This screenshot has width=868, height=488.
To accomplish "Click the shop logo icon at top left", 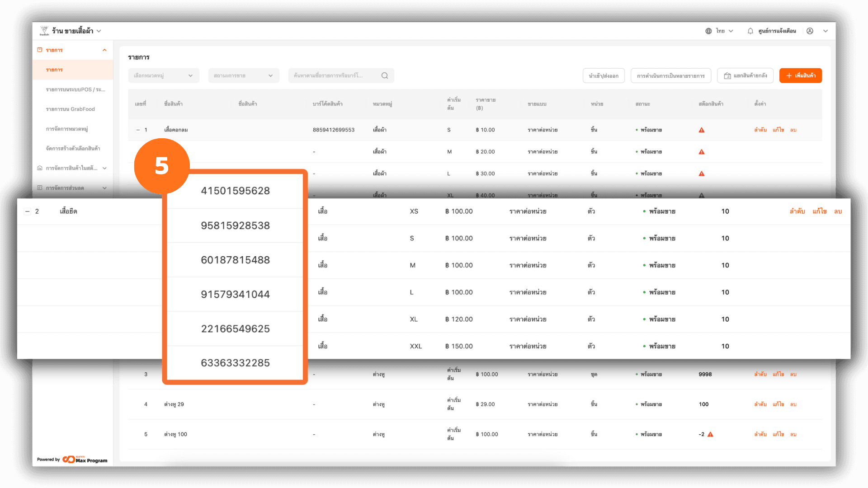I will [44, 31].
